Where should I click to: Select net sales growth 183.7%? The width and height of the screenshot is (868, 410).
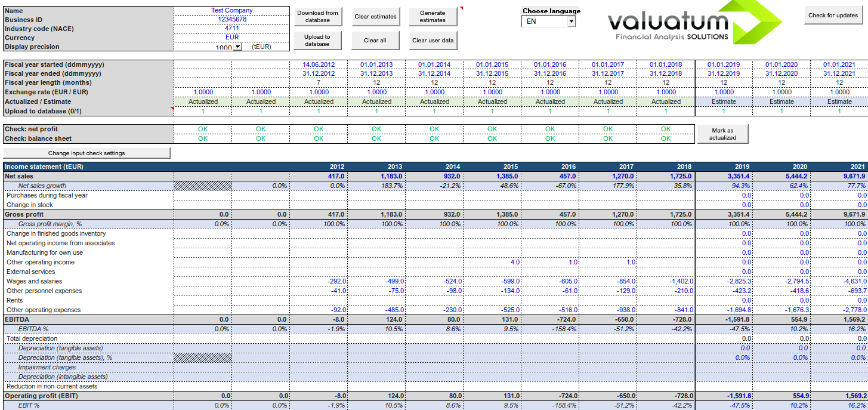[376, 186]
